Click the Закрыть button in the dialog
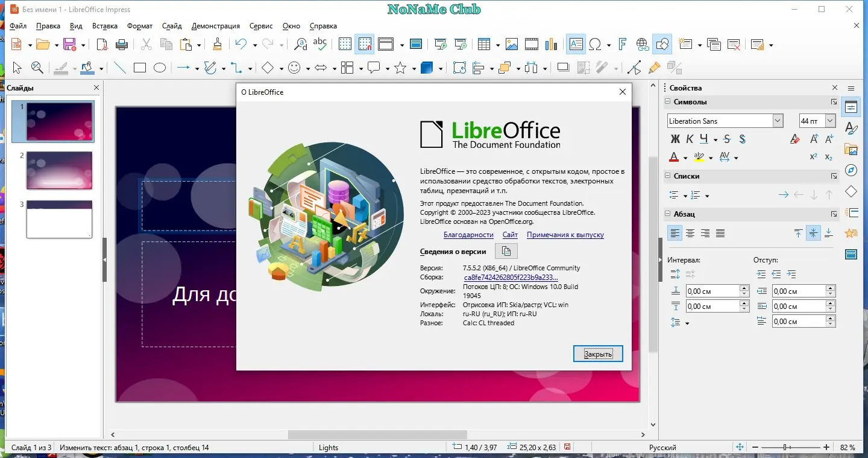The height and width of the screenshot is (458, 868). coord(598,354)
